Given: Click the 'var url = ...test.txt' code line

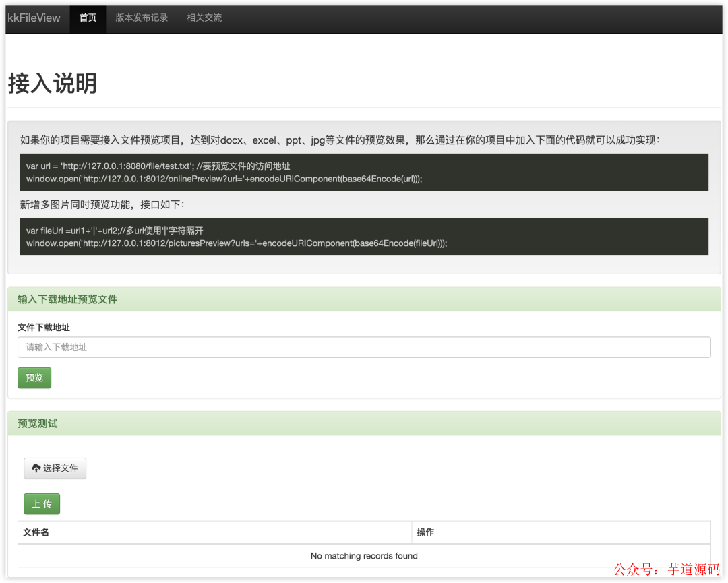Looking at the screenshot, I should tap(158, 166).
